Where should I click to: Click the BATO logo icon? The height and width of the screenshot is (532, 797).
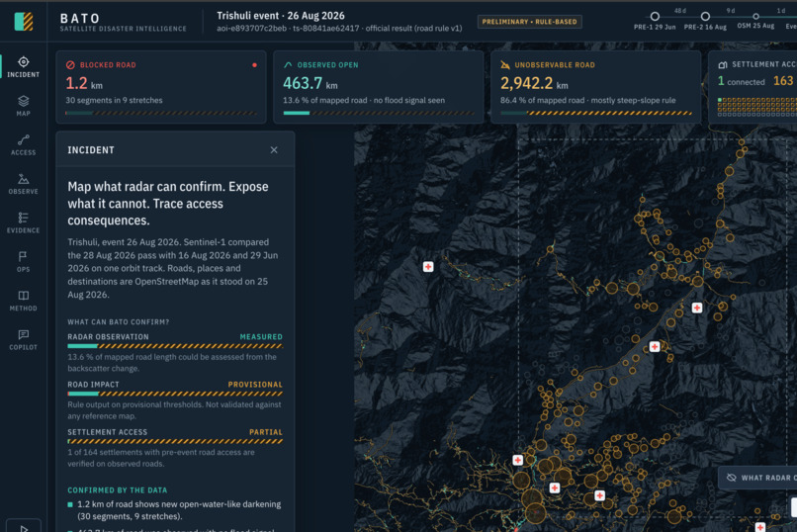pyautogui.click(x=24, y=22)
